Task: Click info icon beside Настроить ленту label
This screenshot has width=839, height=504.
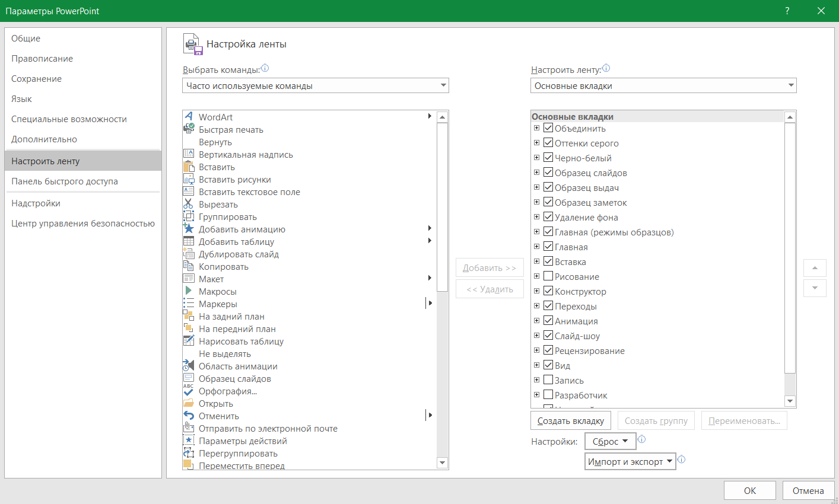Action: [606, 69]
